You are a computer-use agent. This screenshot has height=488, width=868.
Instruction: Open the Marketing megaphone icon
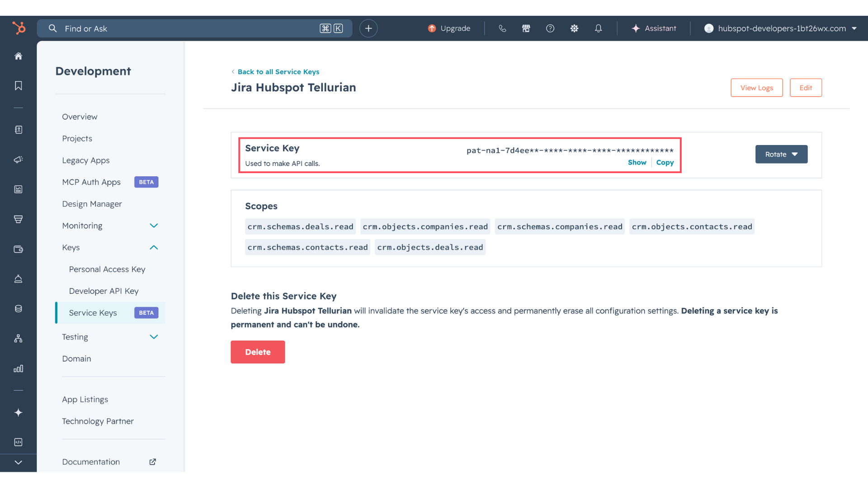tap(18, 160)
